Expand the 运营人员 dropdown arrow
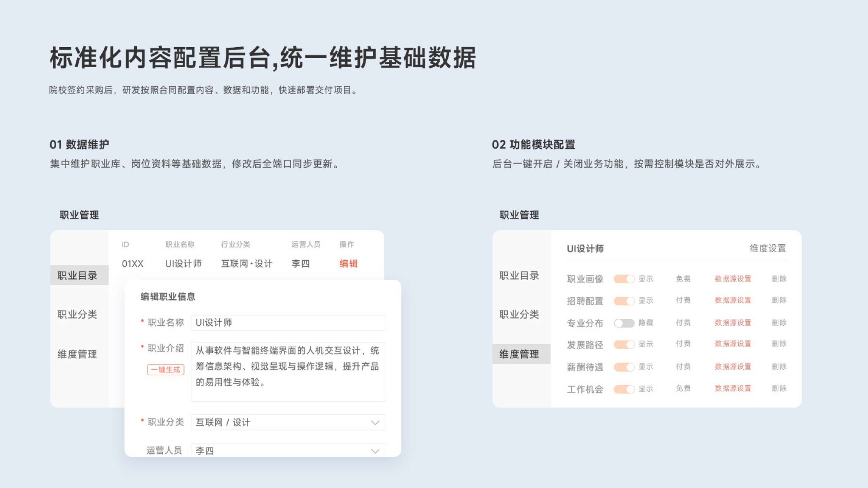The width and height of the screenshot is (868, 488). 375,451
